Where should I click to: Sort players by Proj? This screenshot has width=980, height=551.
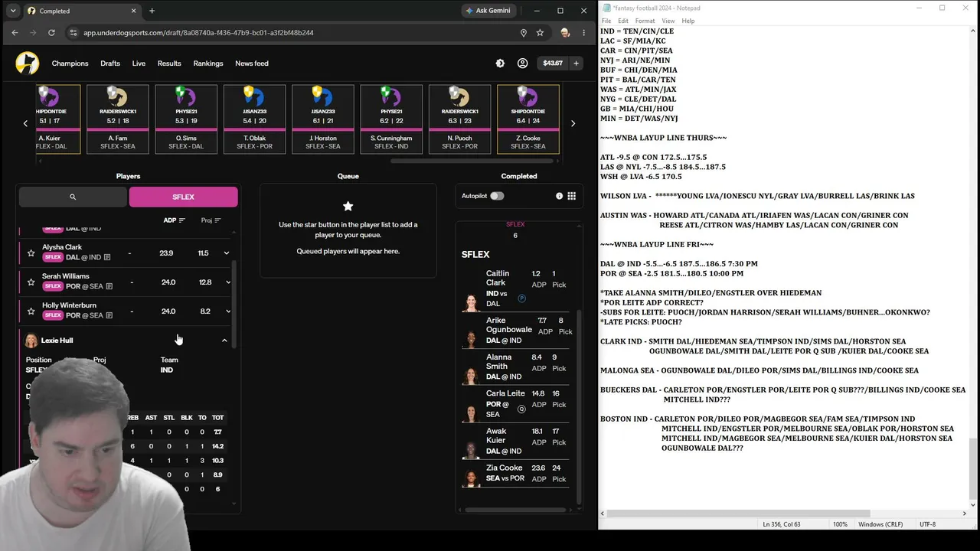pos(211,220)
